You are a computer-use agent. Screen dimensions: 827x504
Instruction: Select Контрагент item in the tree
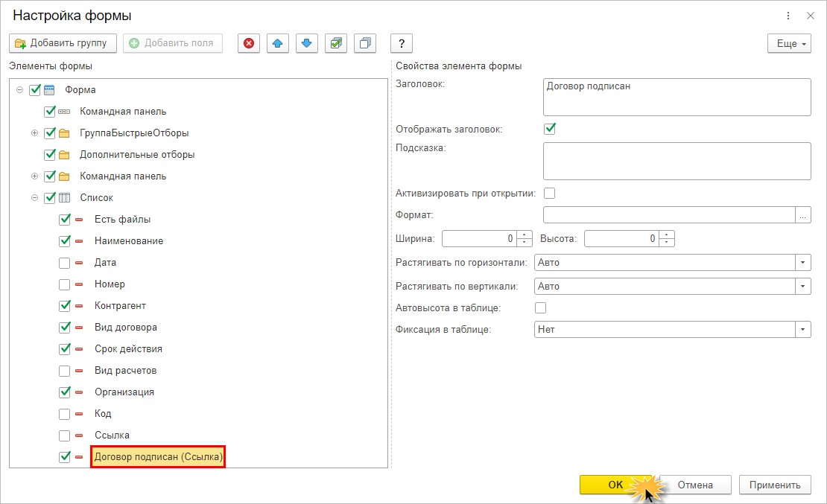(120, 306)
